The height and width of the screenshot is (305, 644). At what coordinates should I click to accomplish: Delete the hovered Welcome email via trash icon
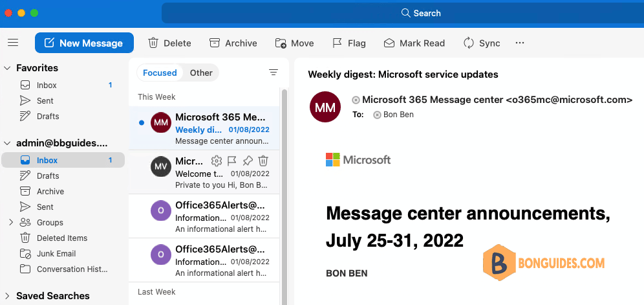coord(263,161)
